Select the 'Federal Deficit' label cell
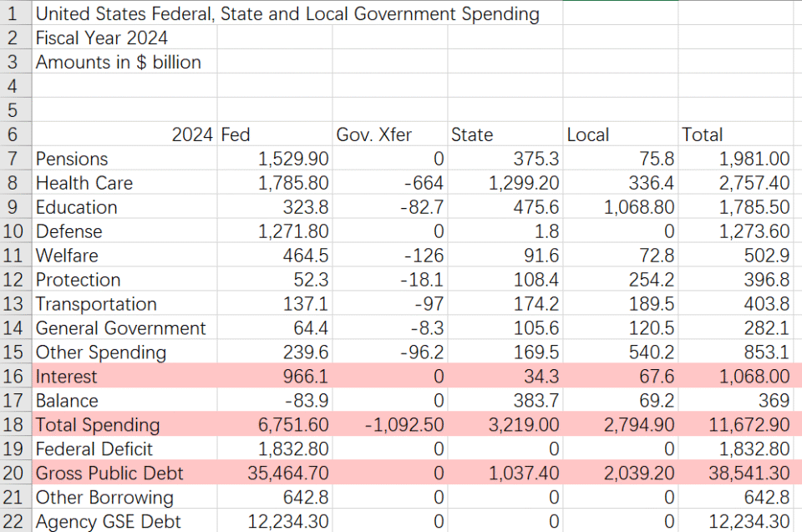The image size is (802, 532). click(x=124, y=448)
